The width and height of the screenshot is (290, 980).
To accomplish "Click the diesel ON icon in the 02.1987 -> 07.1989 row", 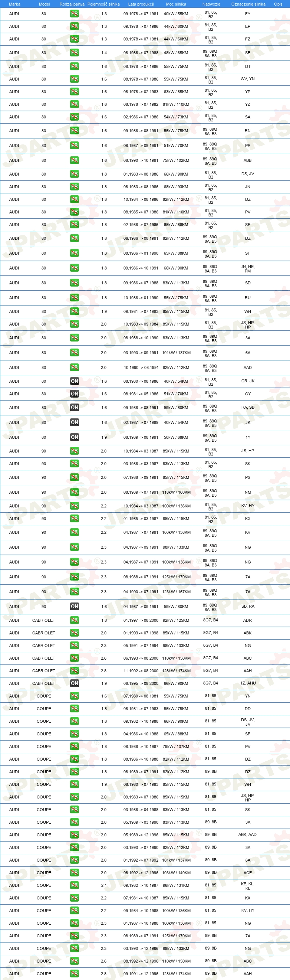I will tap(75, 422).
